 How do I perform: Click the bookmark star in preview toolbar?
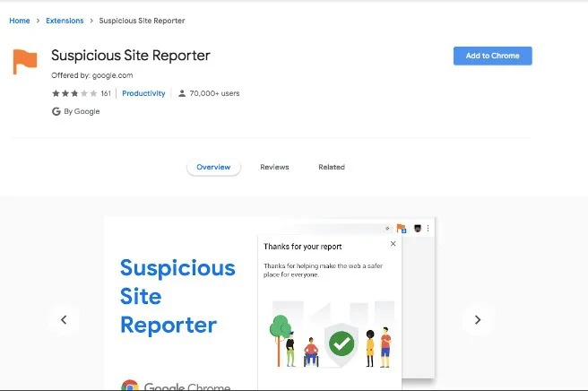pyautogui.click(x=387, y=228)
